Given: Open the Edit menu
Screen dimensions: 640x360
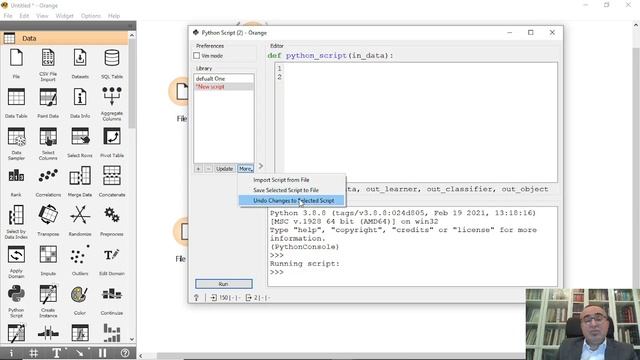Looking at the screenshot, I should tap(24, 16).
